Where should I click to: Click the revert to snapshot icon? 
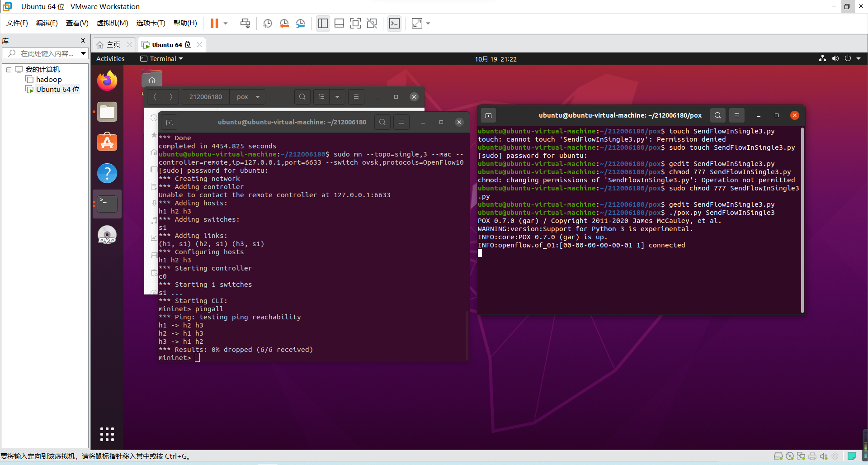pos(284,24)
